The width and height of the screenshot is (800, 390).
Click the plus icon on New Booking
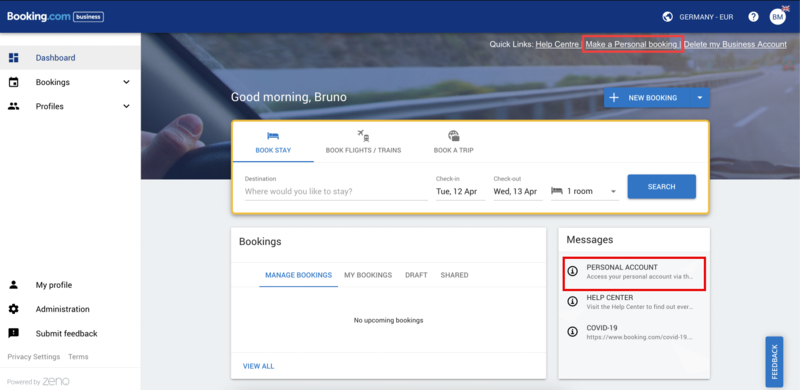[614, 98]
